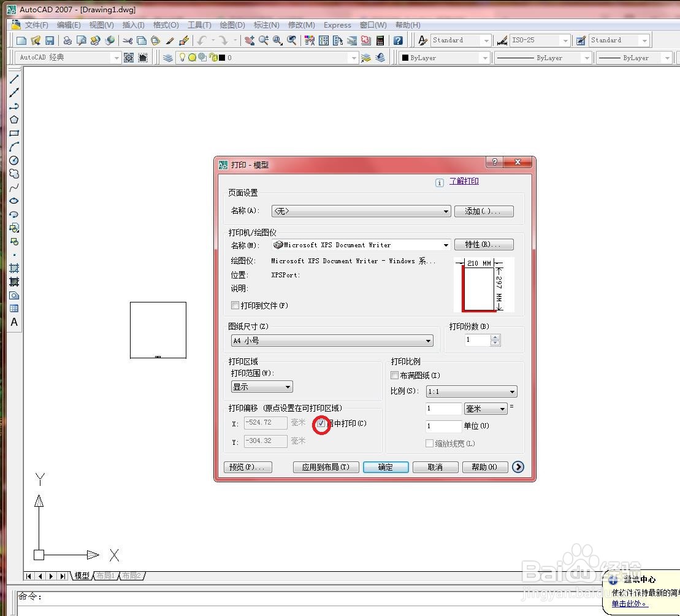Open the printer name dropdown

pos(361,245)
